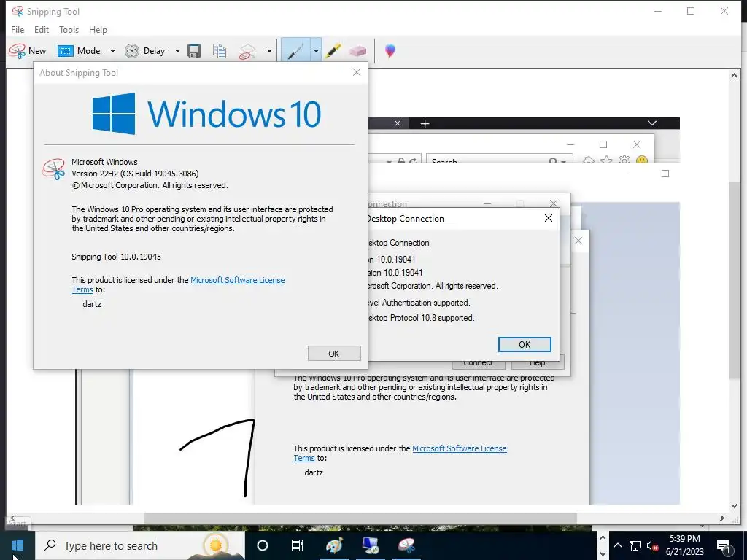Open Remote Desktop Connection taskbar icon
Screen dimensions: 747x560
(370, 545)
